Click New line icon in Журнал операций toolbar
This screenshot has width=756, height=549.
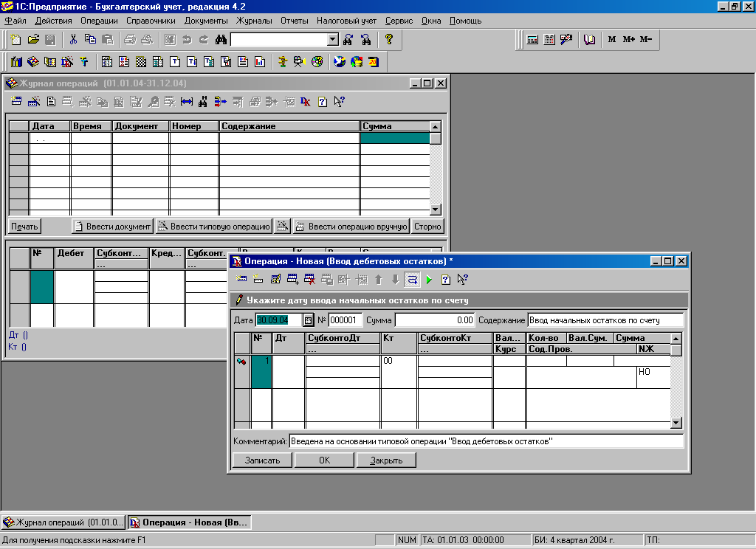[16, 101]
